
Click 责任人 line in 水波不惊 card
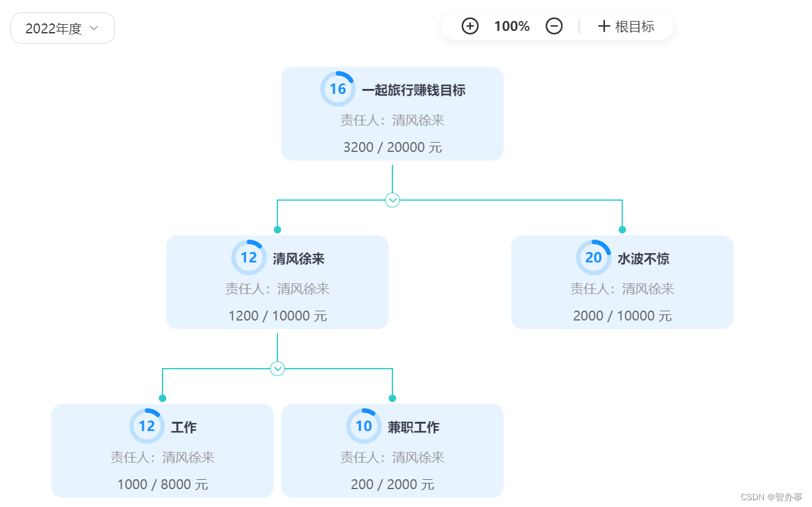(x=622, y=289)
